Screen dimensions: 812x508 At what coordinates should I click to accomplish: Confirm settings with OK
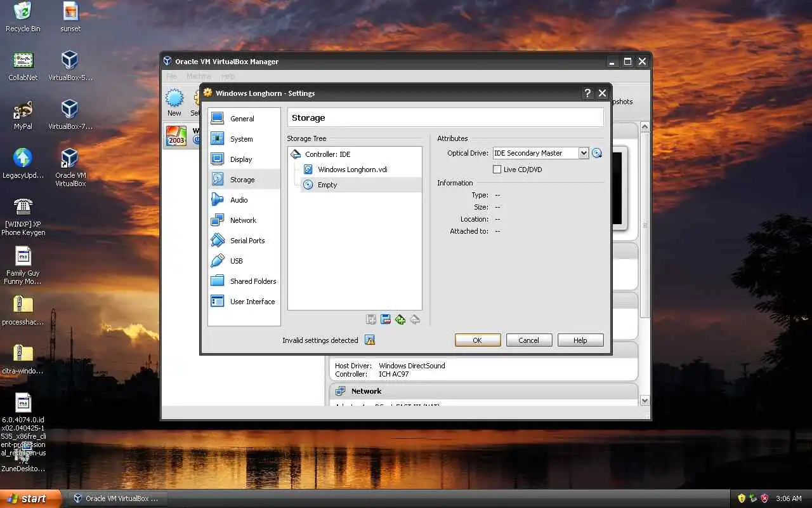coord(478,340)
